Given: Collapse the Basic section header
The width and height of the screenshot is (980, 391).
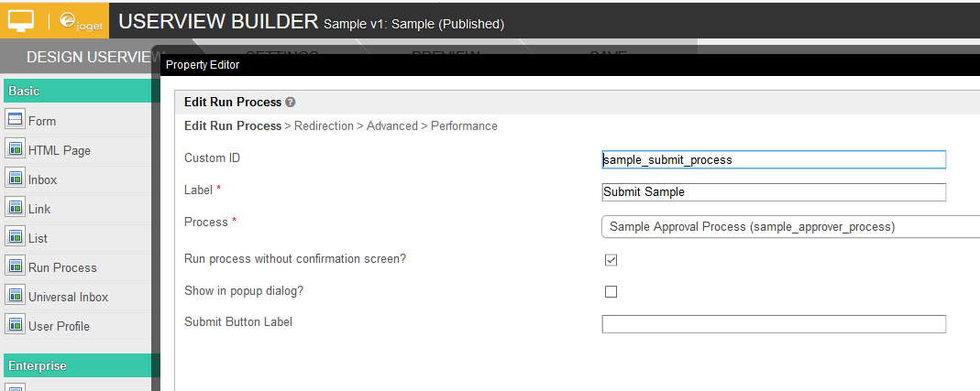Looking at the screenshot, I should click(77, 91).
